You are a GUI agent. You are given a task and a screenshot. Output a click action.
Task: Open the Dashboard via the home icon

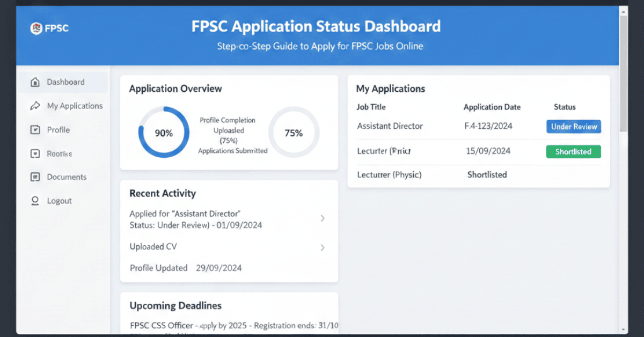tap(34, 82)
